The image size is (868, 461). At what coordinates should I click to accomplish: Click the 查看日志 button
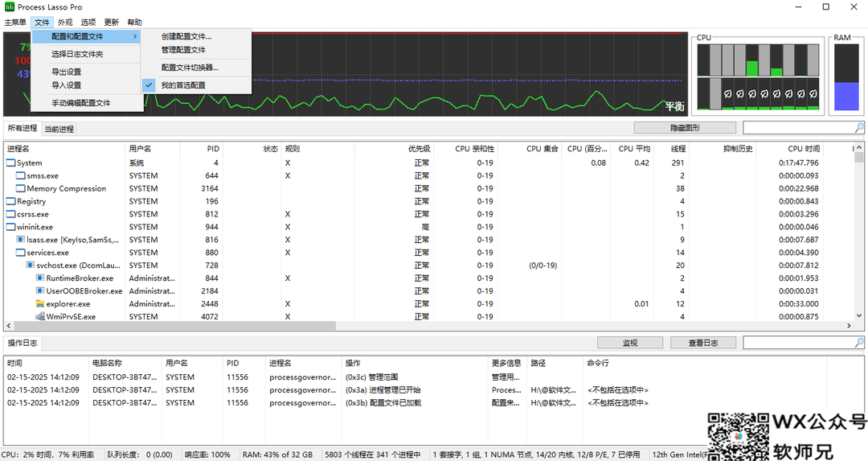[x=703, y=343]
